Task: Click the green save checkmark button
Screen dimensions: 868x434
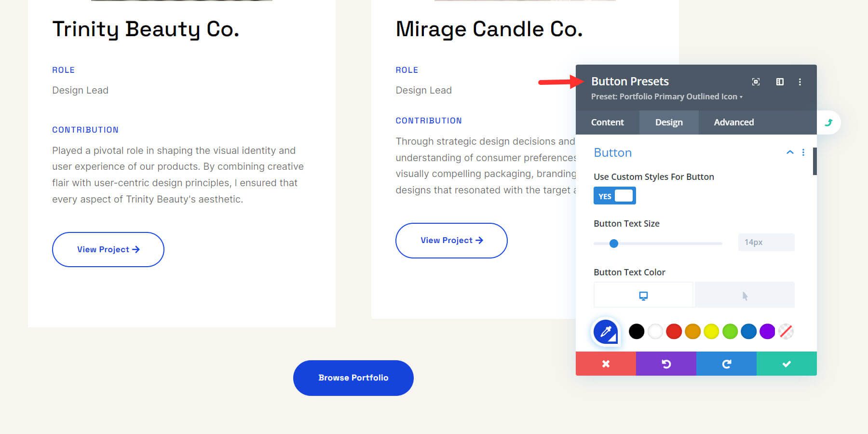Action: pos(787,364)
